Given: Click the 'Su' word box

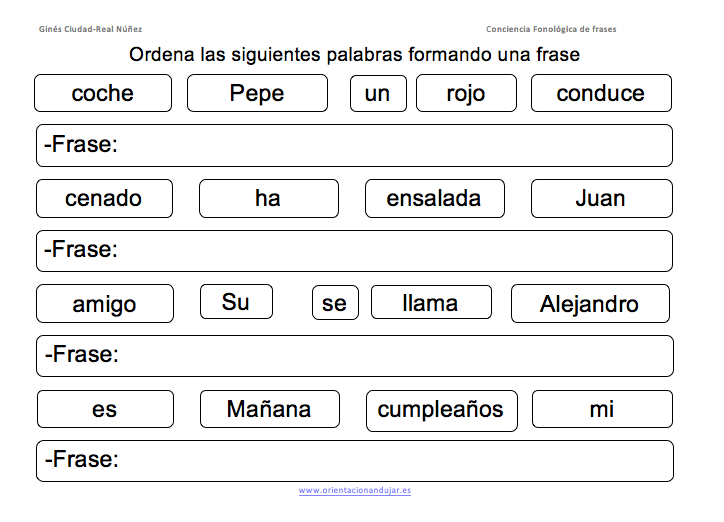Looking at the screenshot, I should pos(236,302).
